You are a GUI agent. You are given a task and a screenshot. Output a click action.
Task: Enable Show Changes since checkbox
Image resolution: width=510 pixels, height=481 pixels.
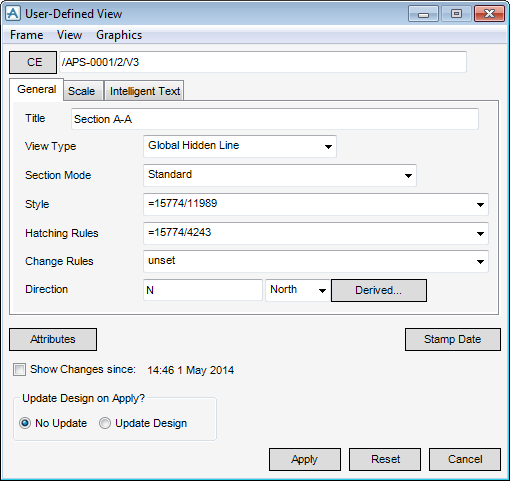pyautogui.click(x=19, y=370)
